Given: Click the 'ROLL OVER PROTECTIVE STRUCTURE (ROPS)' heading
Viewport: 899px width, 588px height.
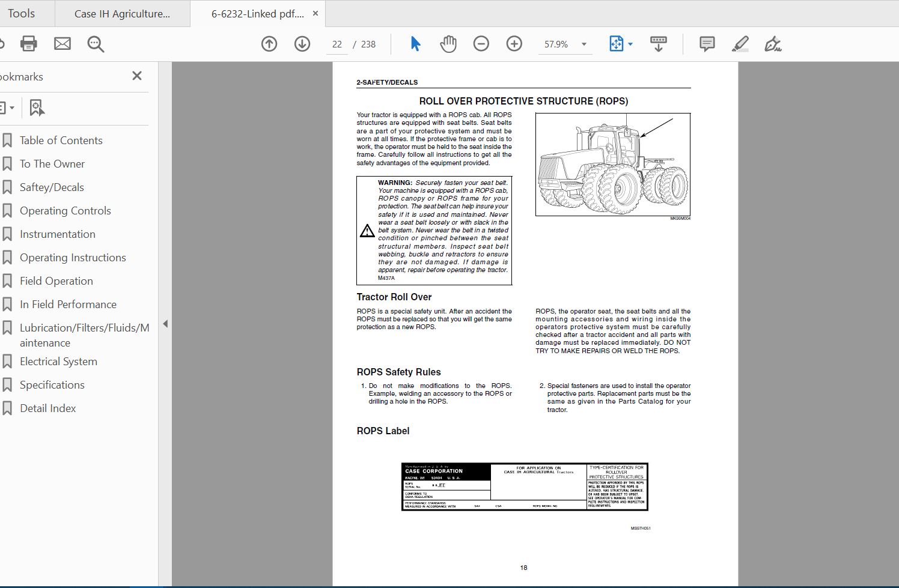Looking at the screenshot, I should coord(523,101).
